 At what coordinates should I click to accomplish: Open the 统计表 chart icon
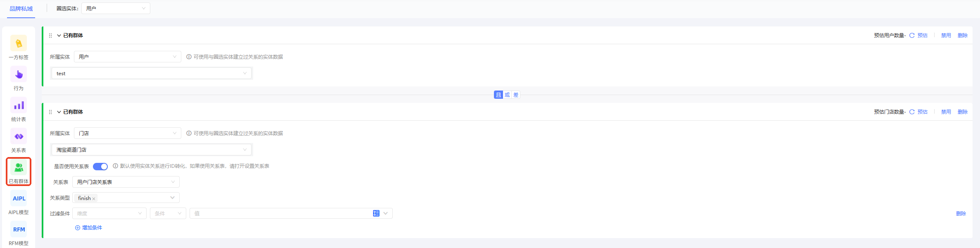click(x=19, y=105)
